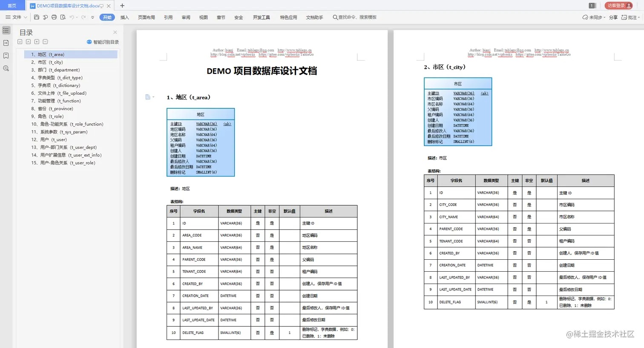Click the Save icon in quick toolbar

(37, 17)
